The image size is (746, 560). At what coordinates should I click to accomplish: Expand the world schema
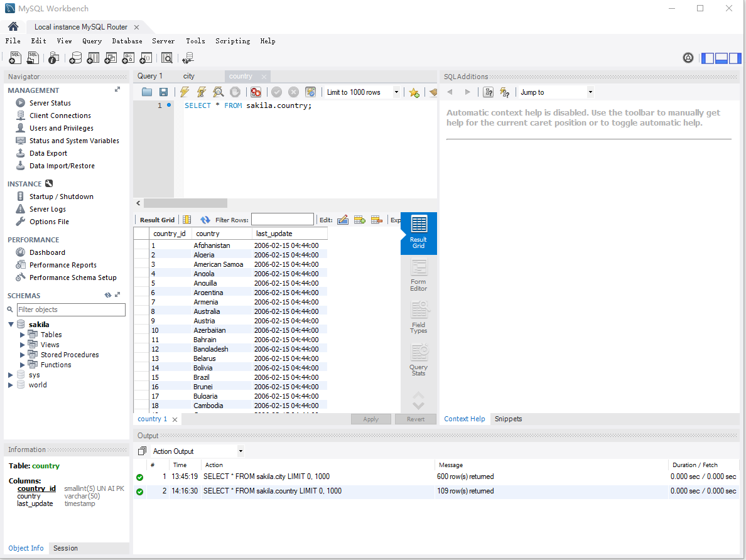point(11,385)
